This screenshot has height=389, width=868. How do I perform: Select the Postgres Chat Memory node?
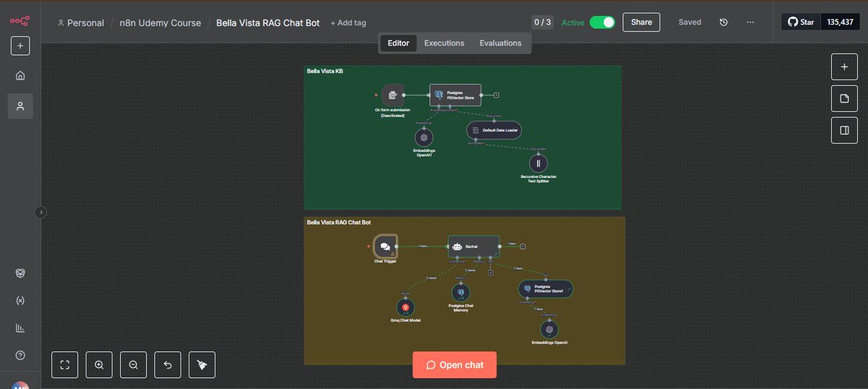(461, 292)
